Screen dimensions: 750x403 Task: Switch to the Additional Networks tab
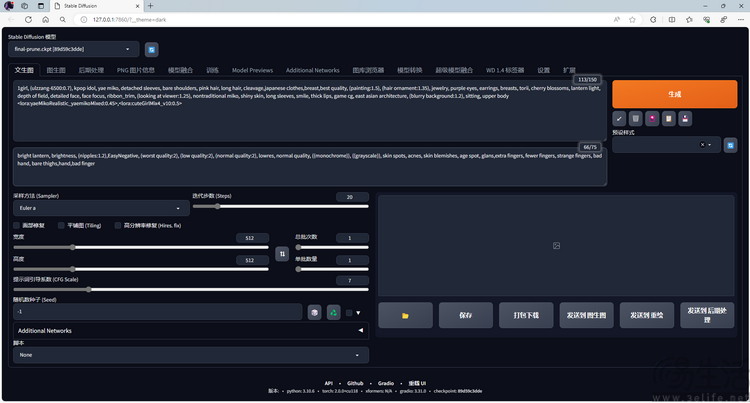pyautogui.click(x=312, y=70)
